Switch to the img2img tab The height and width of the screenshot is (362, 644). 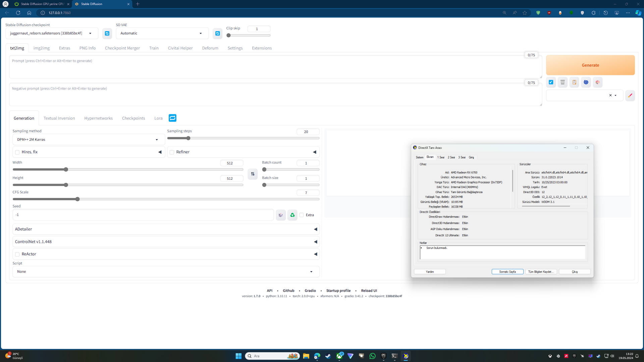[x=41, y=48]
